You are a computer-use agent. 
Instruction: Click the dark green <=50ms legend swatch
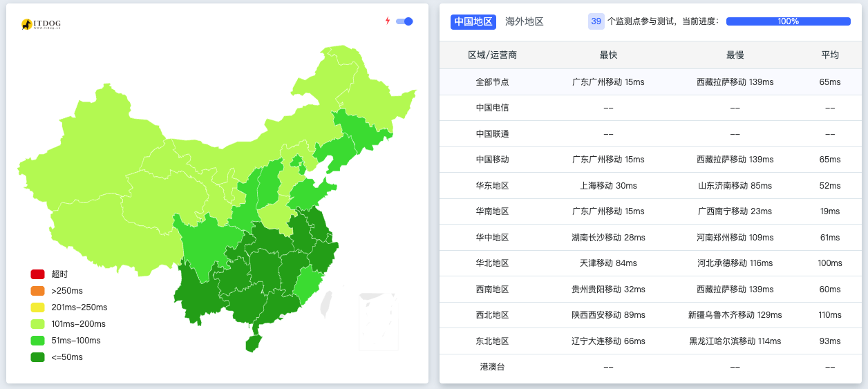tap(37, 357)
